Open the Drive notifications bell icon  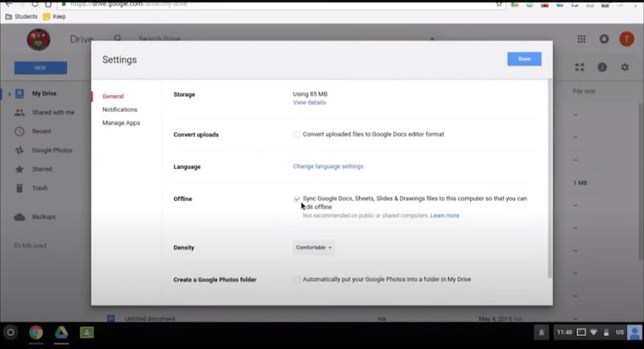coord(604,39)
